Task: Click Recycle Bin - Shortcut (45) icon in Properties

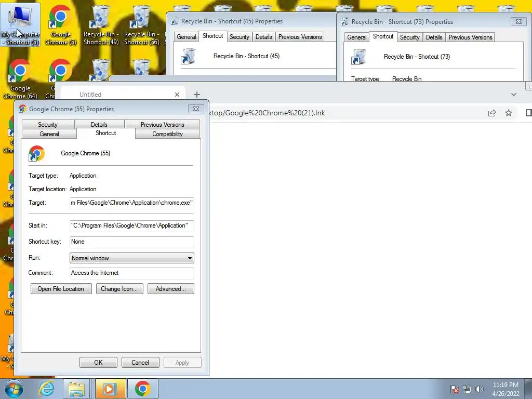Action: click(x=188, y=56)
